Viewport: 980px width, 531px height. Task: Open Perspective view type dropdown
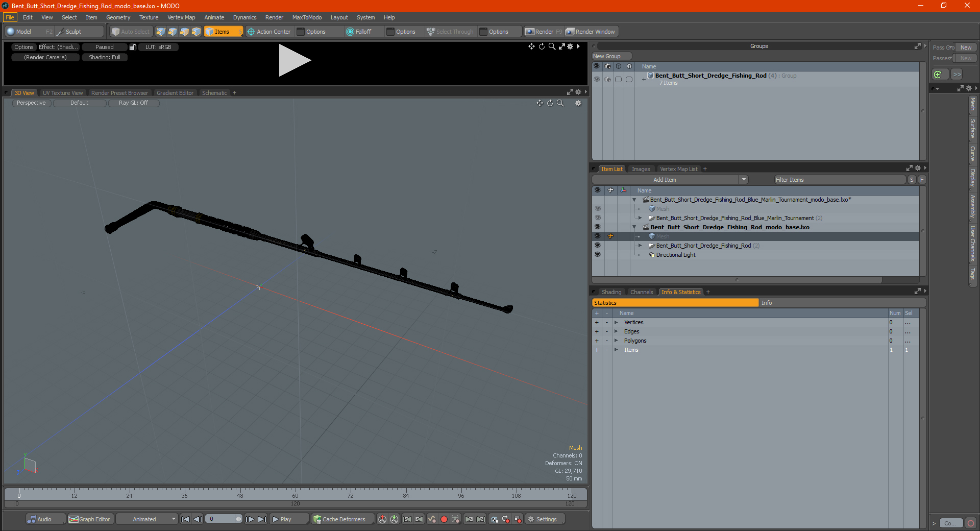(31, 103)
